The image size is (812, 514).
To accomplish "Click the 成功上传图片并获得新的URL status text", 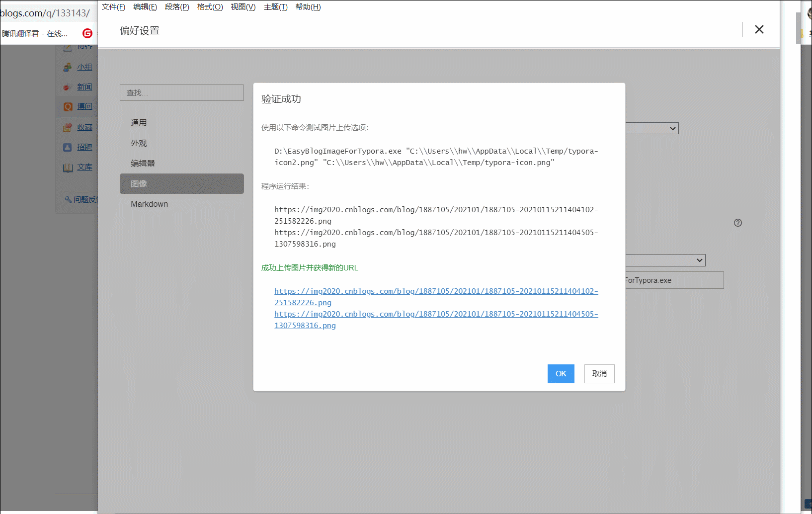I will coord(310,267).
